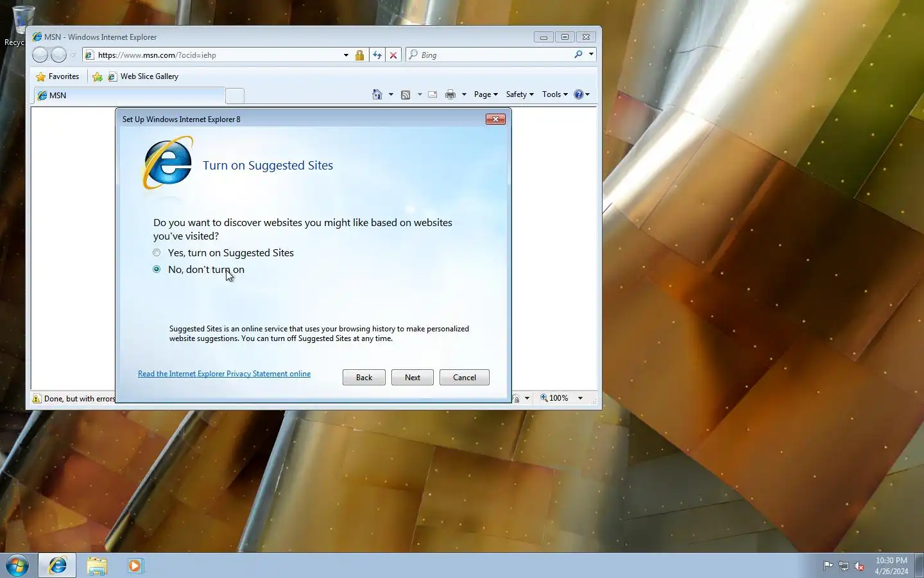924x578 pixels.
Task: Open Web Slice Gallery favorite
Action: pos(143,76)
